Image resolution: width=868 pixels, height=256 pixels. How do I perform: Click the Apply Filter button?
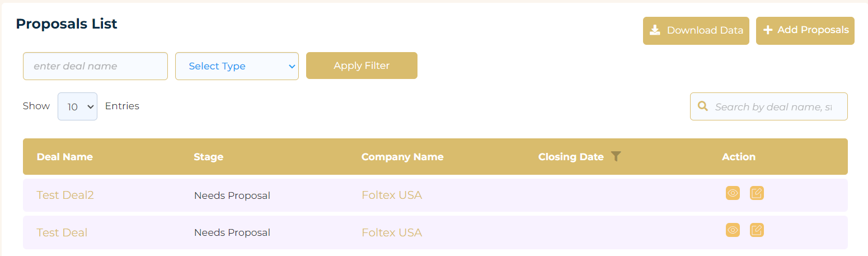pyautogui.click(x=362, y=66)
